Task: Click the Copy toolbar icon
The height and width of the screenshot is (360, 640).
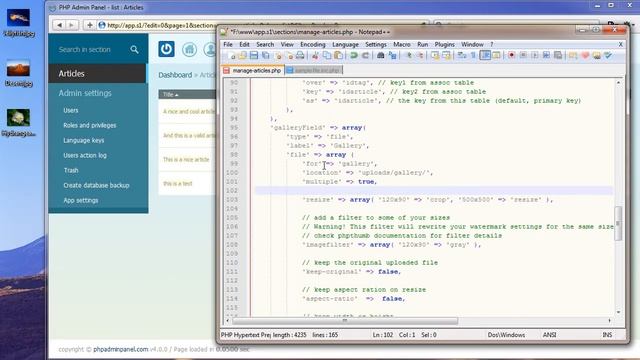Action: point(327,56)
